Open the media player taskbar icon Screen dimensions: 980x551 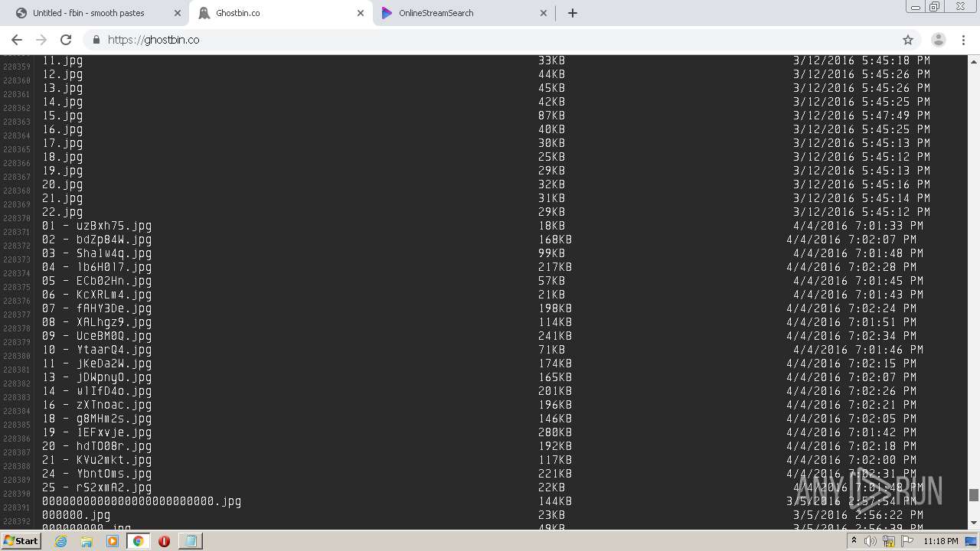pyautogui.click(x=113, y=541)
